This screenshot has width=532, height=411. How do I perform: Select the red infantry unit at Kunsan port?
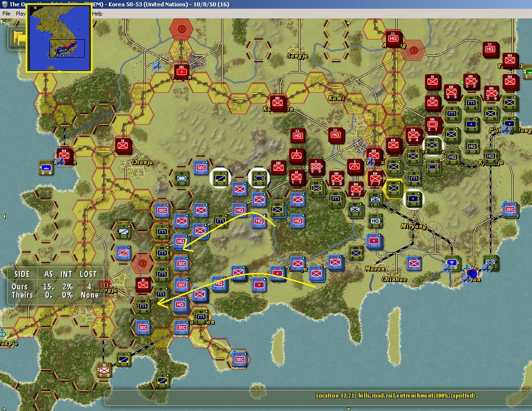coord(64,155)
